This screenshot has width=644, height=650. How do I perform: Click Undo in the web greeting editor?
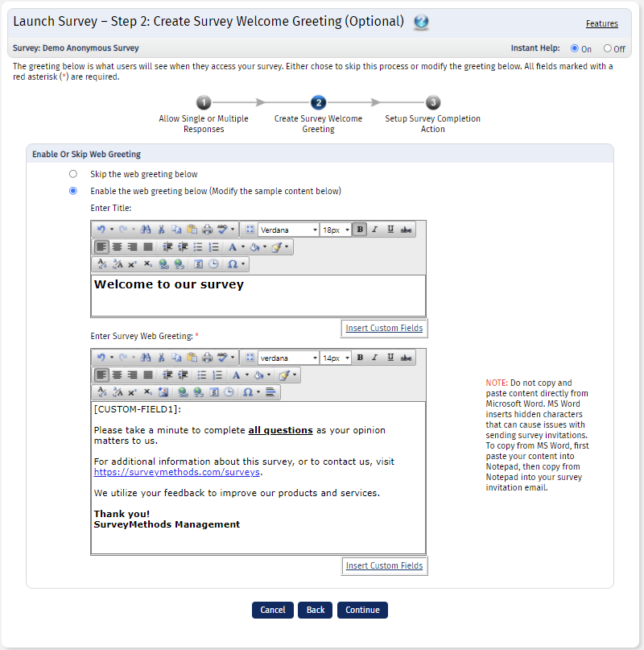tap(101, 358)
